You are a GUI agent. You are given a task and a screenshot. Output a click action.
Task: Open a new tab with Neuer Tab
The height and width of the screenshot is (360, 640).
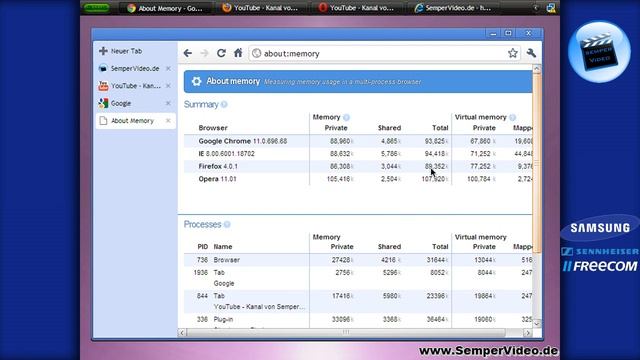coord(121,51)
